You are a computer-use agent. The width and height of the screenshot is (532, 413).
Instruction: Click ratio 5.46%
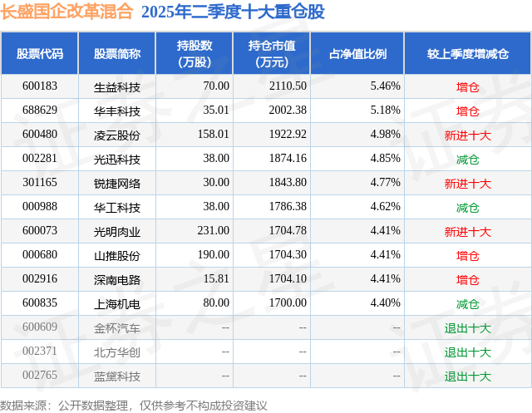(x=385, y=86)
